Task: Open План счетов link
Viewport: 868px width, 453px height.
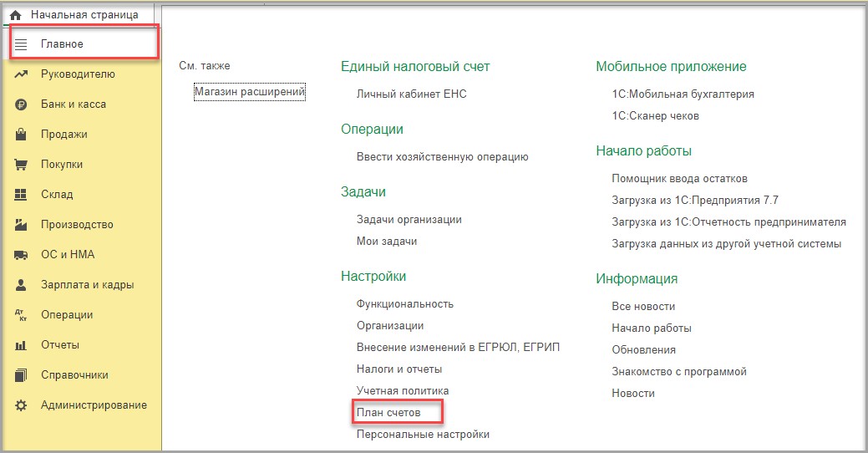Action: pyautogui.click(x=388, y=413)
